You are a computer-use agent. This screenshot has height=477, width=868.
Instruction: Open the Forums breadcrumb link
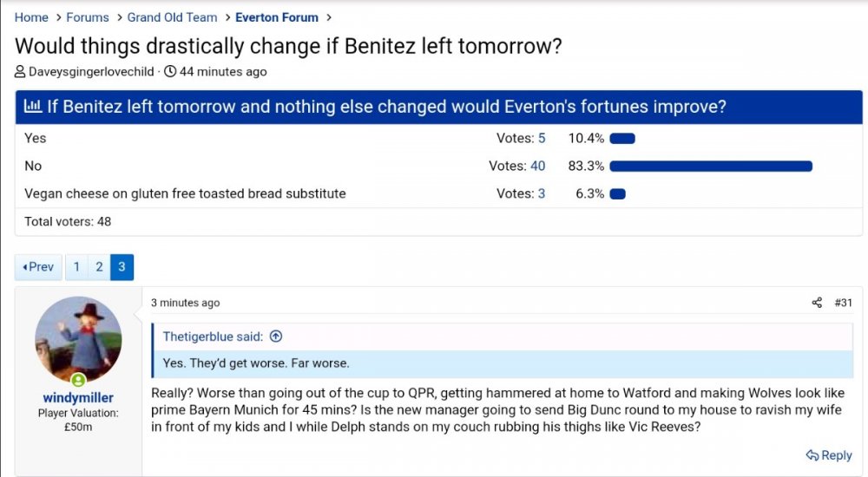[x=88, y=17]
